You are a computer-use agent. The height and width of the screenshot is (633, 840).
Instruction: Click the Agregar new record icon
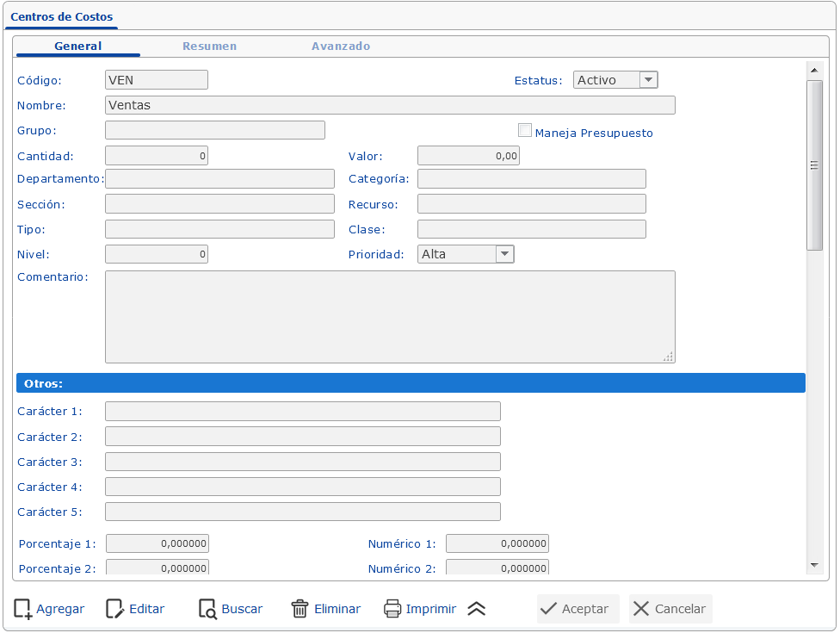(x=23, y=609)
